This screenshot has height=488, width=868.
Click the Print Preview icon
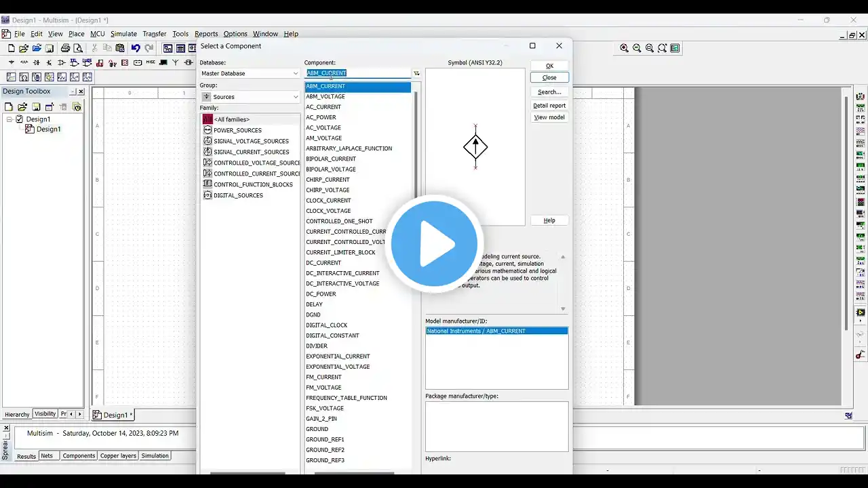[78, 48]
